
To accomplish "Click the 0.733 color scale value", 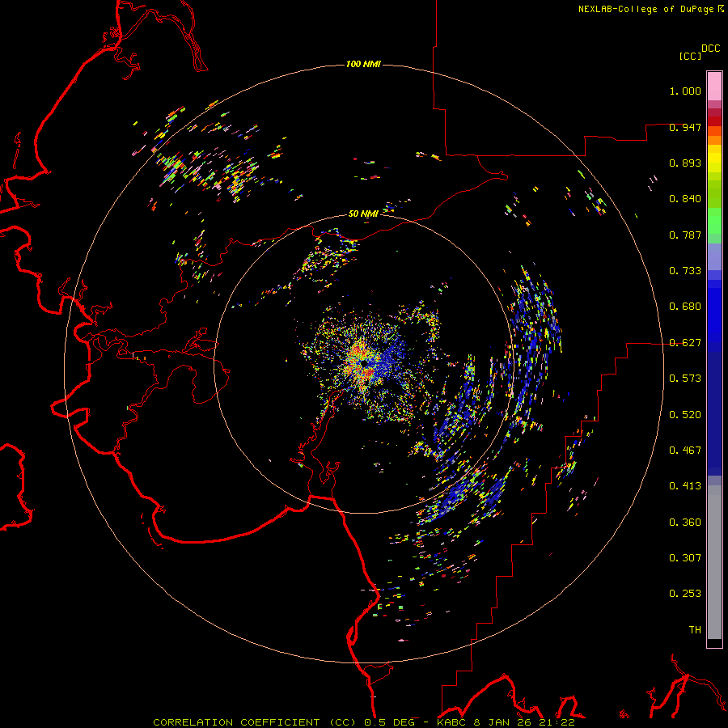I will point(685,271).
